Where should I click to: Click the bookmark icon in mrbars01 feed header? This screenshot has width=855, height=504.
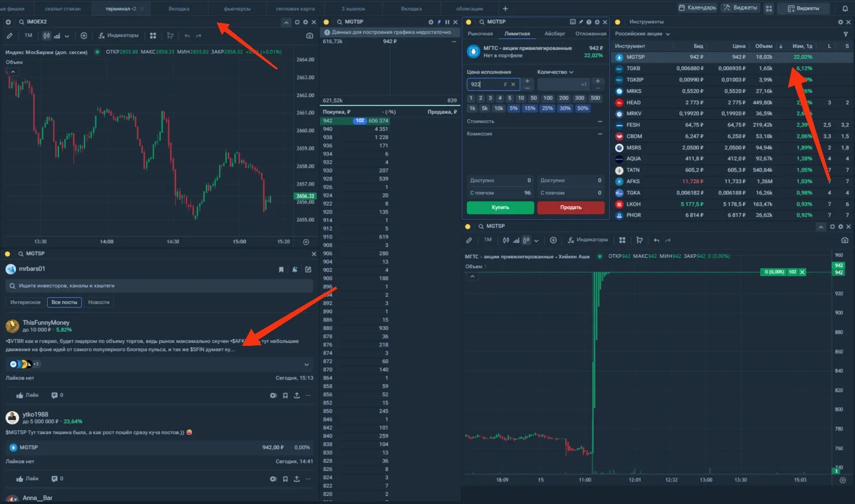click(x=281, y=269)
